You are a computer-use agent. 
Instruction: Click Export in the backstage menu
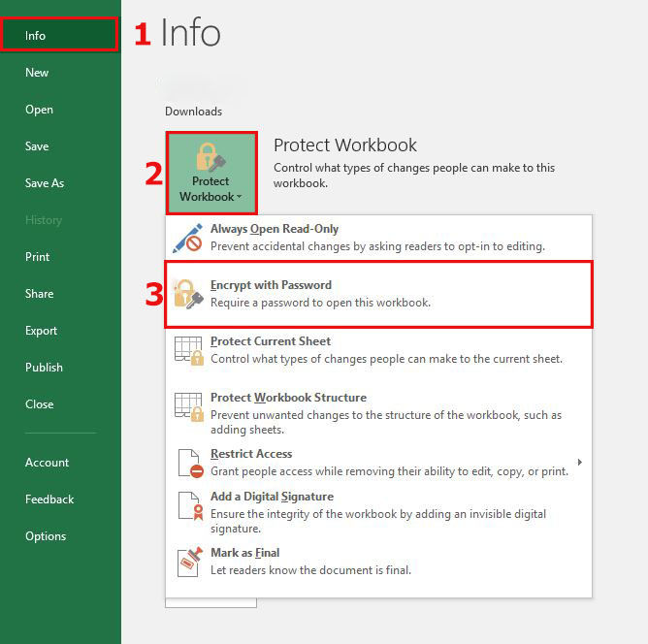click(x=41, y=331)
